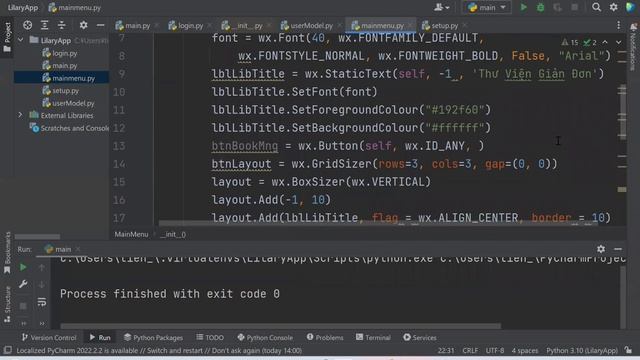Open Terminal tool window
640x360 pixels.
point(373,337)
